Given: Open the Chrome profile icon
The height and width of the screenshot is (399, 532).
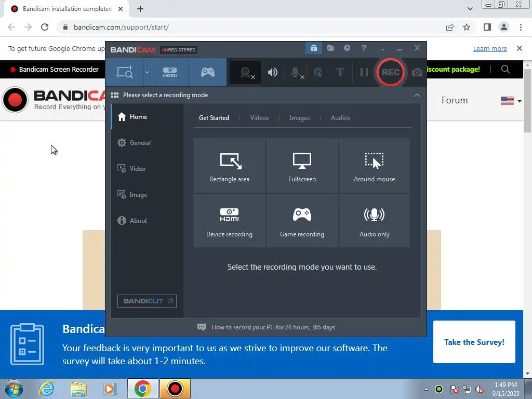Looking at the screenshot, I should point(504,27).
